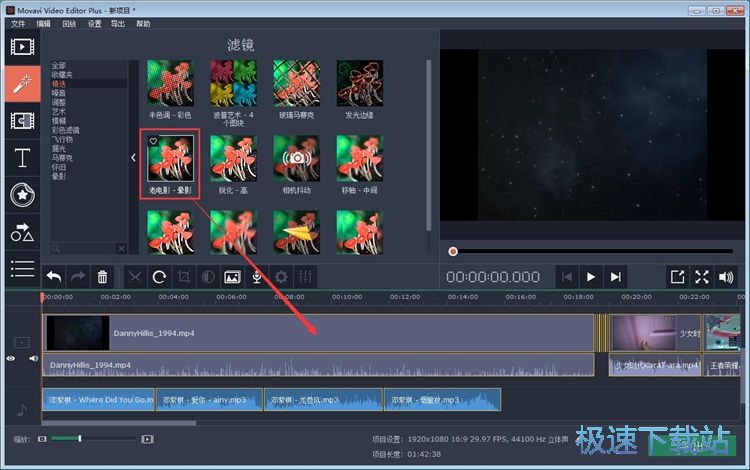
Task: Select the Where Did You Go audio clip
Action: point(99,400)
